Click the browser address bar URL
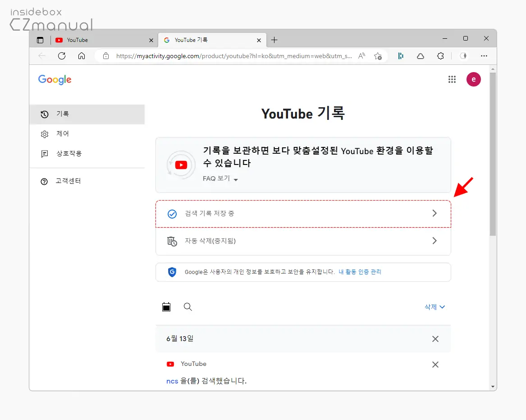 (x=230, y=56)
